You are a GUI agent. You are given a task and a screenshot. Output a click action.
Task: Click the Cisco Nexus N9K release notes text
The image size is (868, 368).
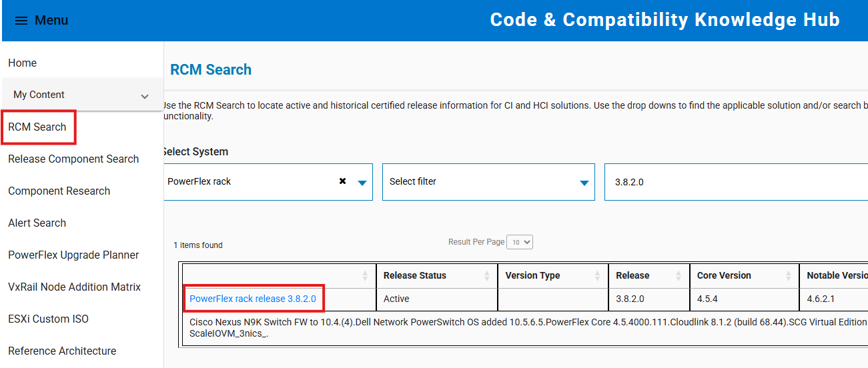(x=528, y=328)
